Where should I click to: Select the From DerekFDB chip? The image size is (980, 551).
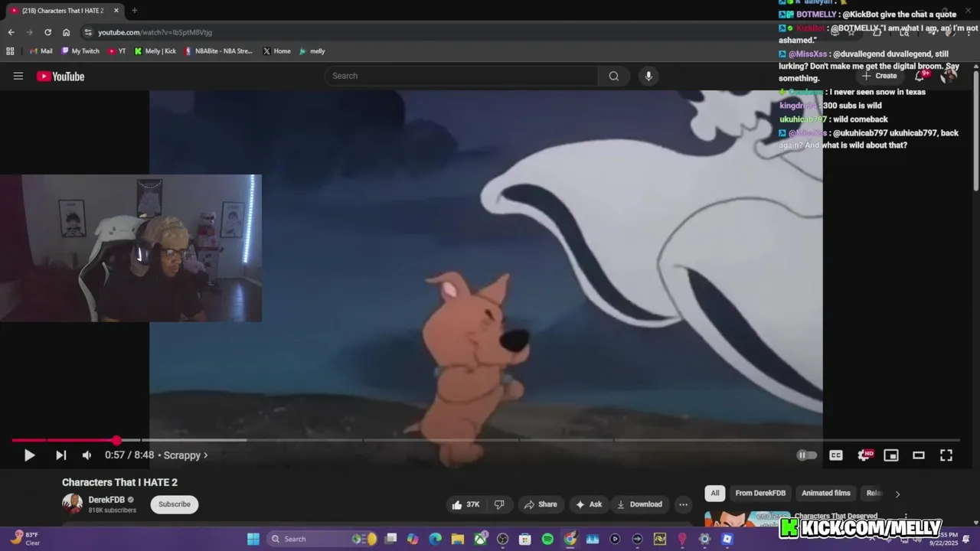coord(760,493)
